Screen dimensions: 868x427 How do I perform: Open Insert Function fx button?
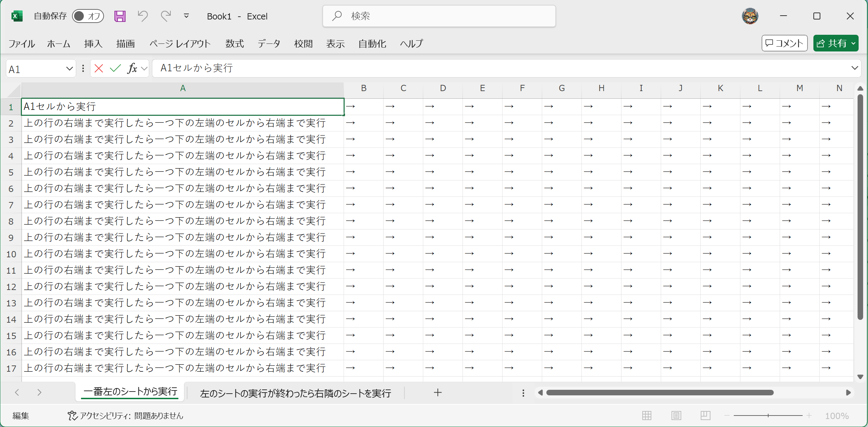coord(132,69)
